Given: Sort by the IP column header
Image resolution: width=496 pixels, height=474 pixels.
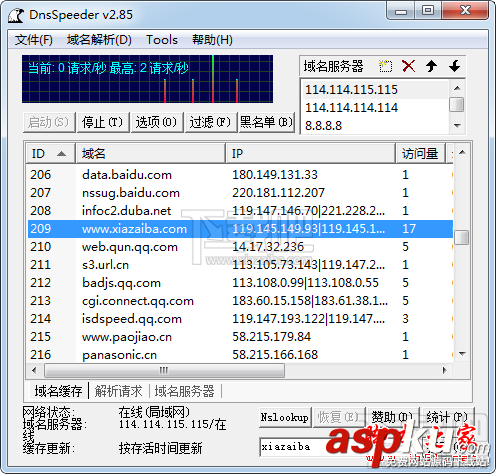Looking at the screenshot, I should (x=311, y=154).
